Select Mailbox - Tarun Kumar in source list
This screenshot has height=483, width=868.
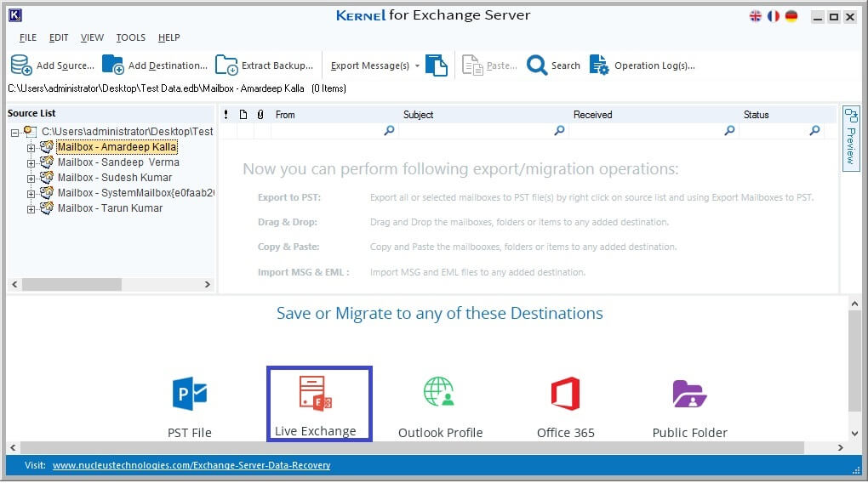110,208
